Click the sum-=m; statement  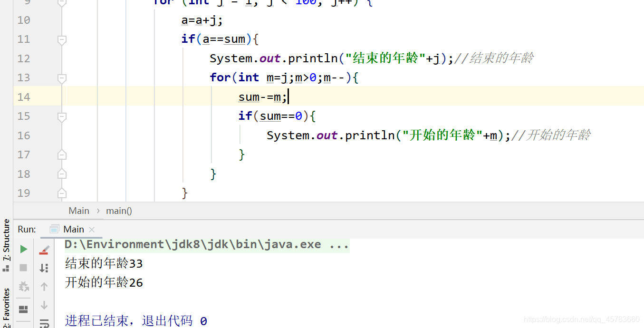click(x=263, y=97)
